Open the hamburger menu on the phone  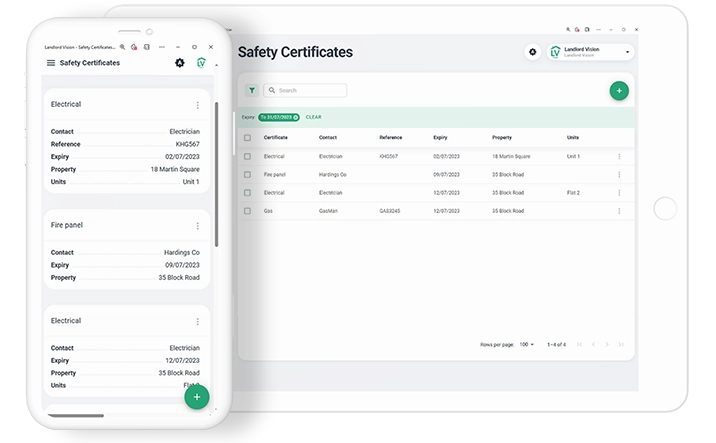coord(51,63)
